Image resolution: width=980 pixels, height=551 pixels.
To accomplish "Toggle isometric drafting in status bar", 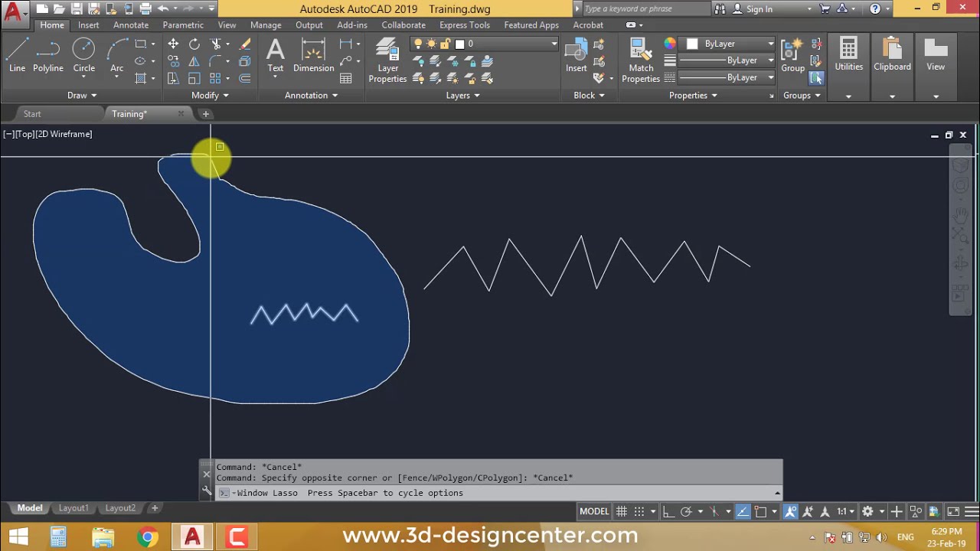I will pyautogui.click(x=714, y=511).
